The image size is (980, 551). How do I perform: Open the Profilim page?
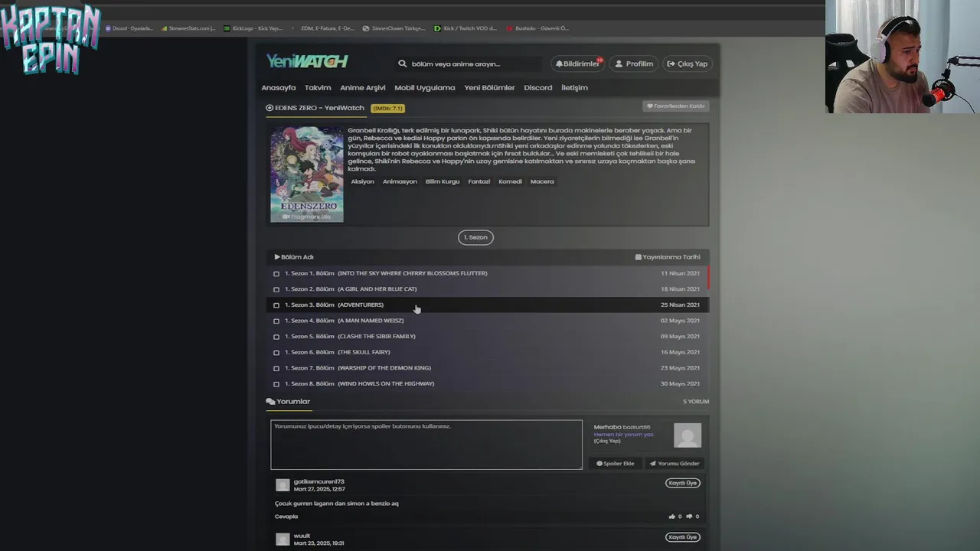pyautogui.click(x=634, y=64)
